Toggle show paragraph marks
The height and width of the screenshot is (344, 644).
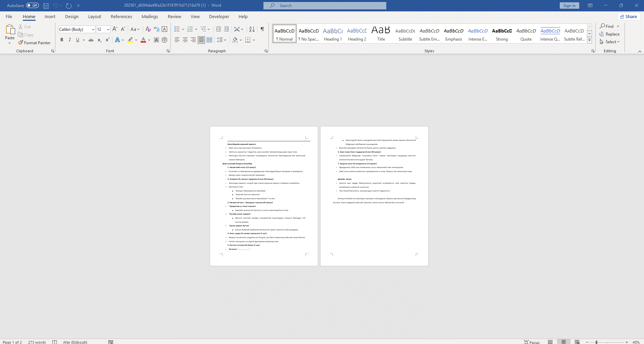(x=262, y=30)
